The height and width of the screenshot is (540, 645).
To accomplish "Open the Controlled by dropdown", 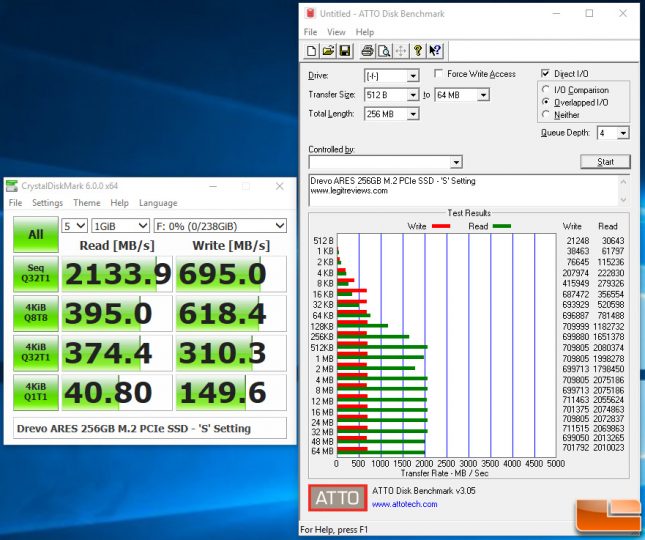I will [456, 162].
